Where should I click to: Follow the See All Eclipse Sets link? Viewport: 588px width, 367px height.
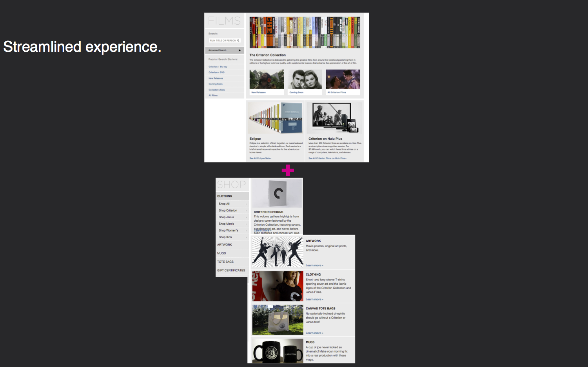click(x=260, y=158)
